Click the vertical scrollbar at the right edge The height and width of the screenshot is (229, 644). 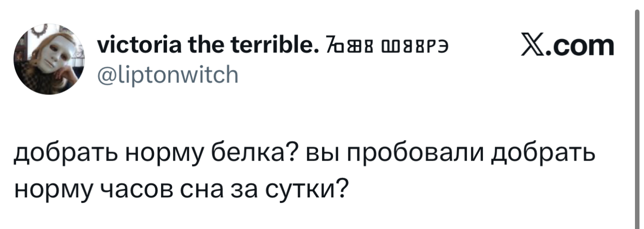coord(637,114)
